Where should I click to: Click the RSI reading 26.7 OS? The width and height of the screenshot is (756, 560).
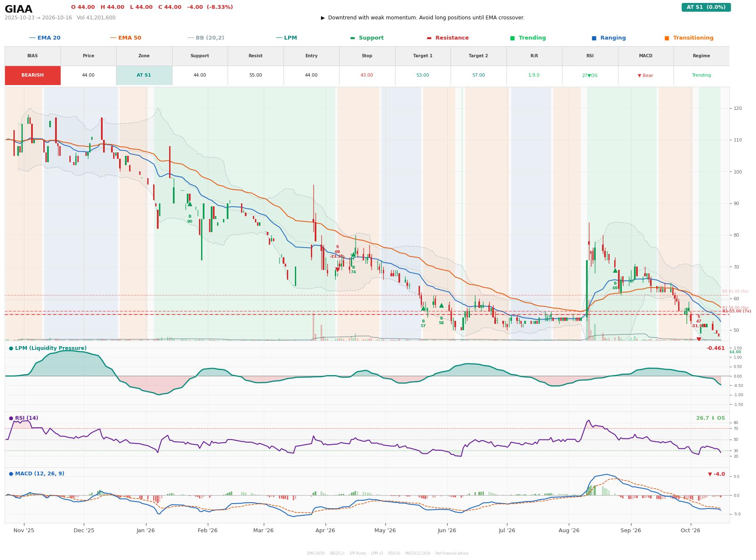click(711, 418)
